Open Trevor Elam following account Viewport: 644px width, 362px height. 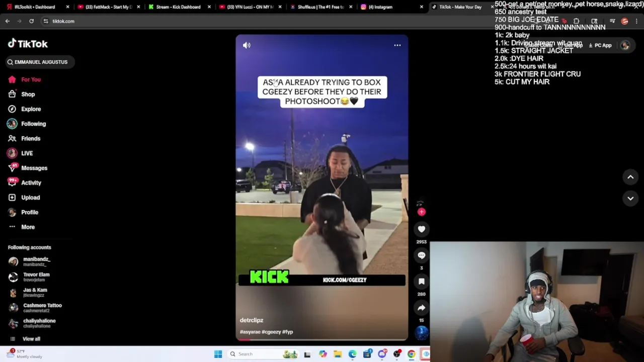(x=30, y=277)
